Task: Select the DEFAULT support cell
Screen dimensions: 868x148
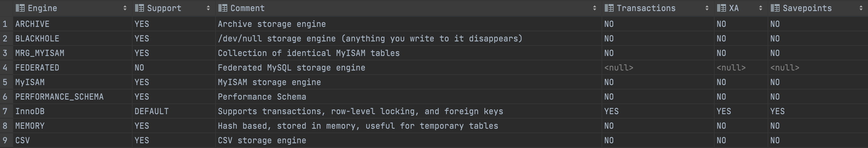Action: click(174, 111)
